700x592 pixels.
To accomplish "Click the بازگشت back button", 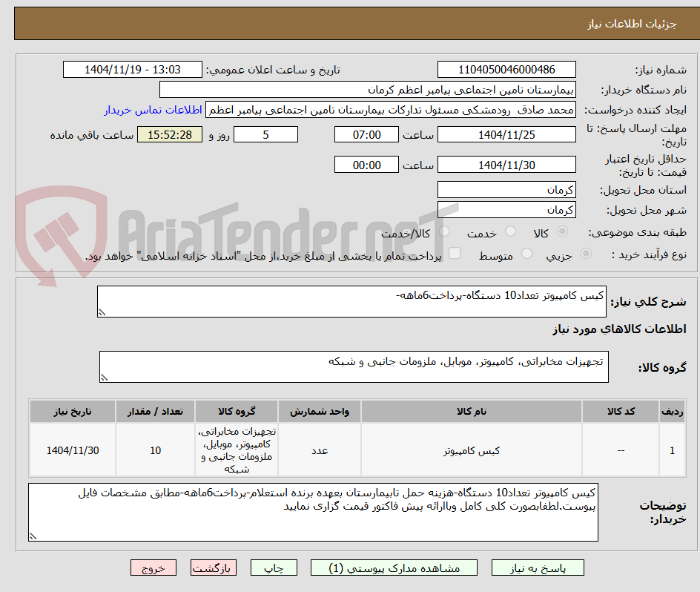I will (214, 568).
